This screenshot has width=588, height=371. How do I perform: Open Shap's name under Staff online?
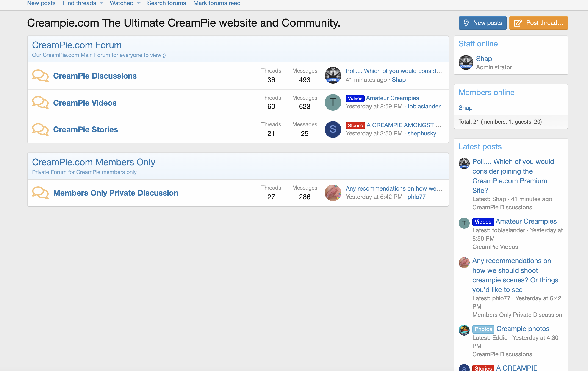[x=484, y=59]
